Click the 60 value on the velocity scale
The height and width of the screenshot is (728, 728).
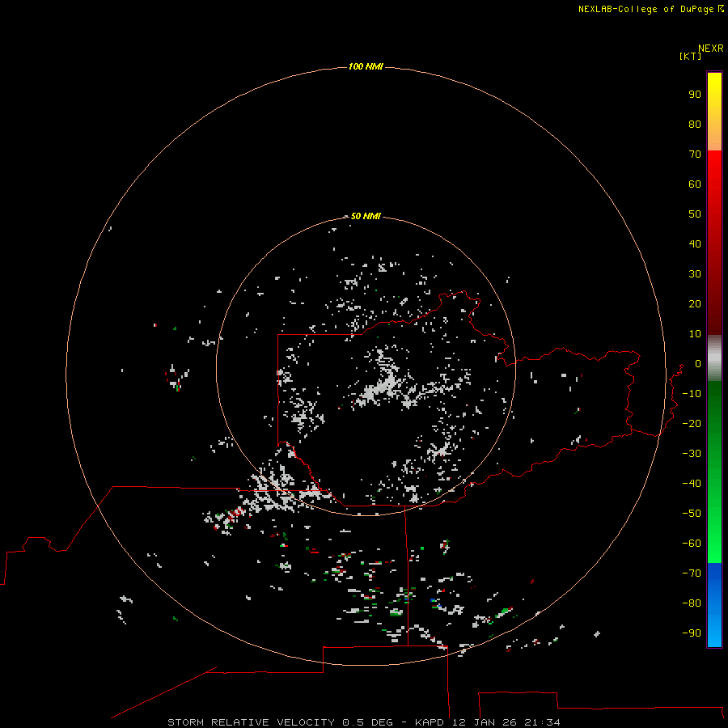click(x=695, y=184)
